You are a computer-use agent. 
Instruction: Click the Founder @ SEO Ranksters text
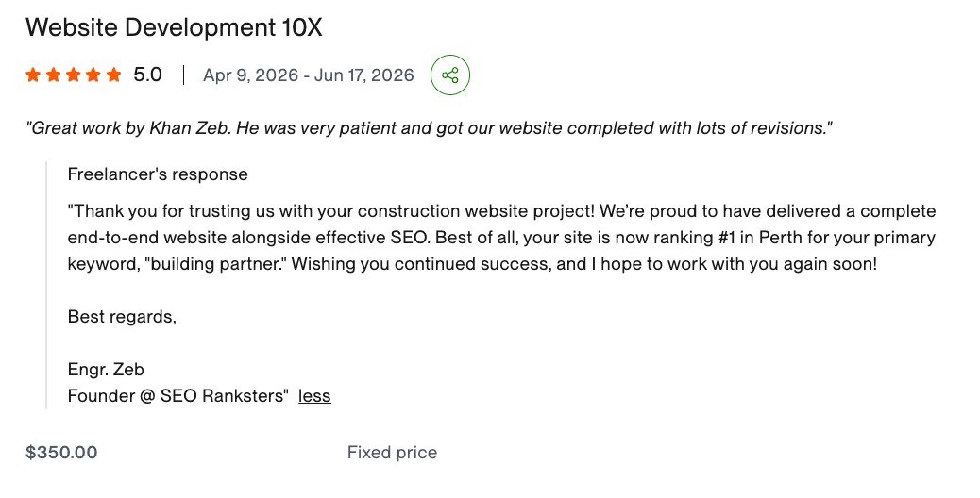178,395
